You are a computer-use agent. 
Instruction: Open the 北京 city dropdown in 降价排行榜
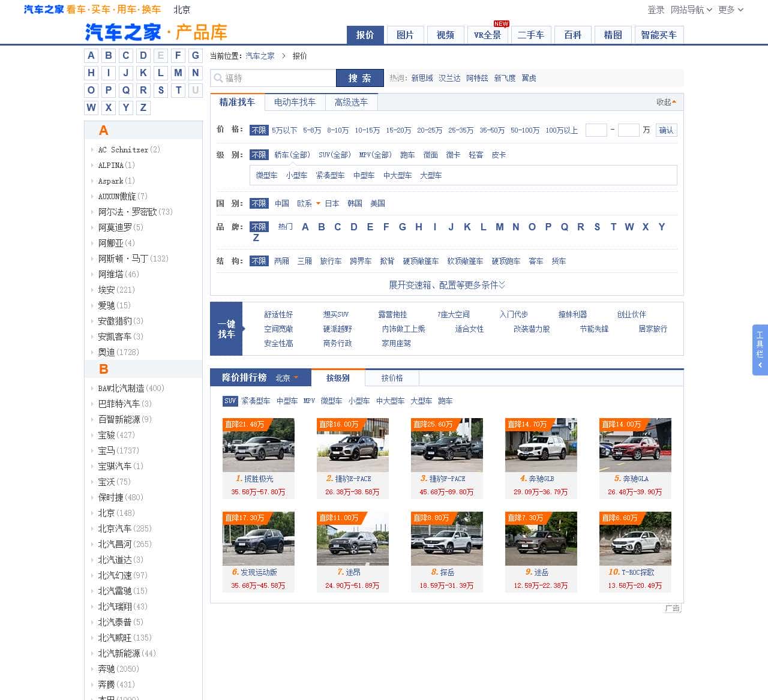tap(286, 378)
